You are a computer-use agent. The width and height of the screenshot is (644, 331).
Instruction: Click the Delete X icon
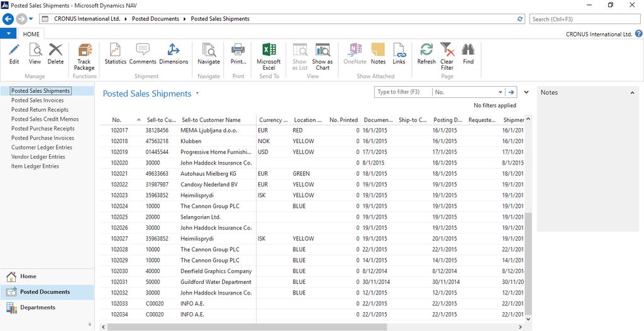click(x=55, y=50)
